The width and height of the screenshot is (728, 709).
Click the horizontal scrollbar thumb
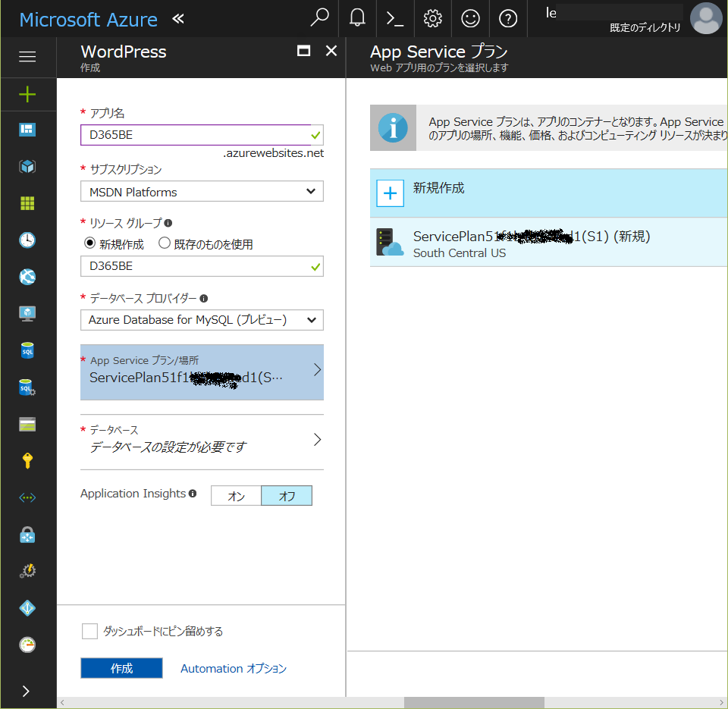(474, 702)
